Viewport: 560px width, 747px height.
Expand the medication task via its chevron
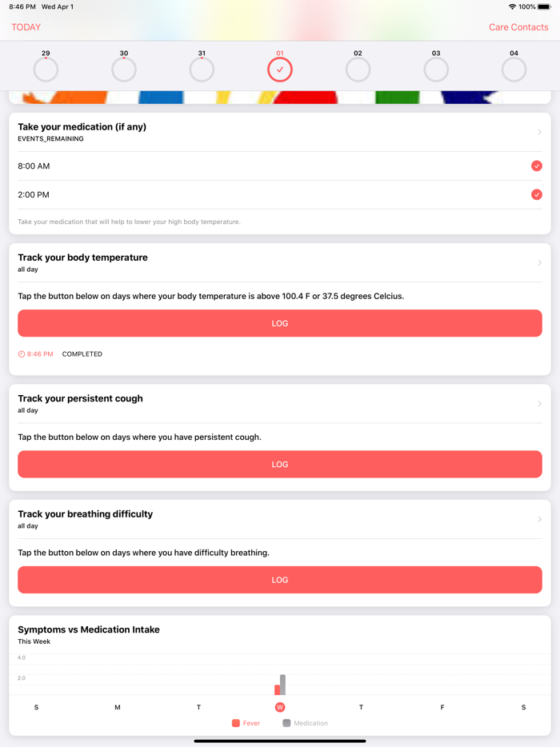pyautogui.click(x=539, y=131)
